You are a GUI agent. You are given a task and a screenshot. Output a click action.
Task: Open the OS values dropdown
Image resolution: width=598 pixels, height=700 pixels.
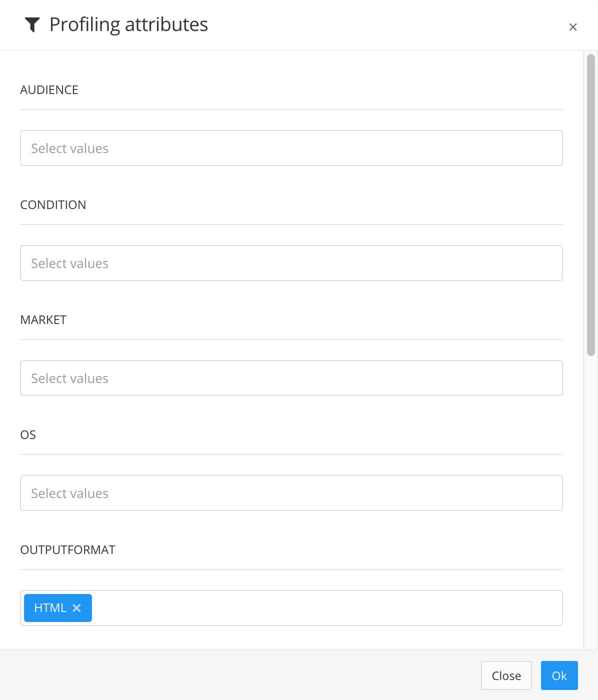(291, 492)
